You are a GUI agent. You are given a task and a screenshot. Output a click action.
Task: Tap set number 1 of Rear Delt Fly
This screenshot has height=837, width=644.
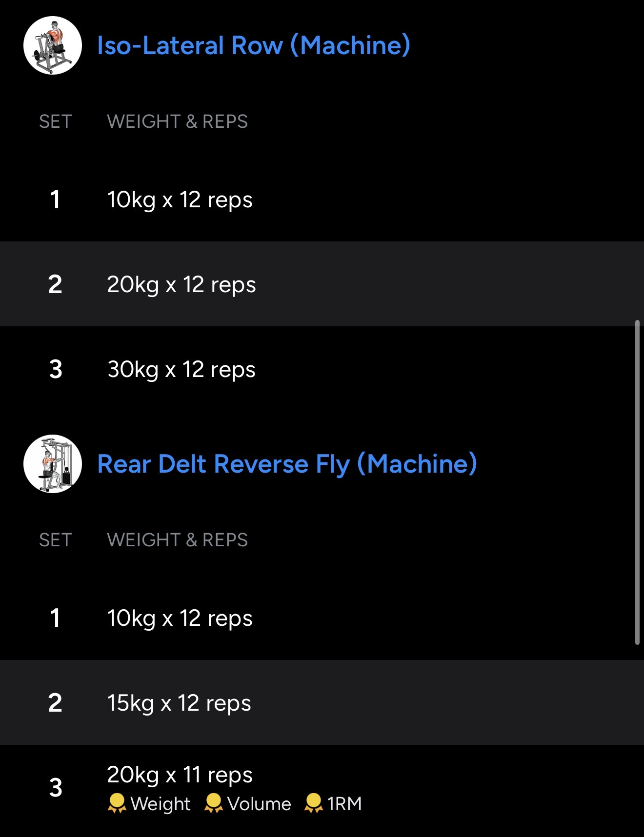(55, 618)
